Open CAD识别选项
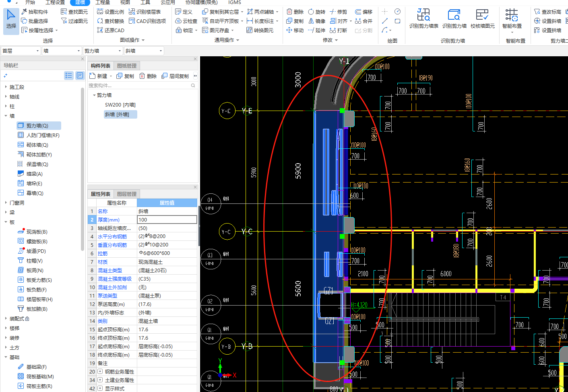Screen dimensions: 568x392 click(147, 21)
